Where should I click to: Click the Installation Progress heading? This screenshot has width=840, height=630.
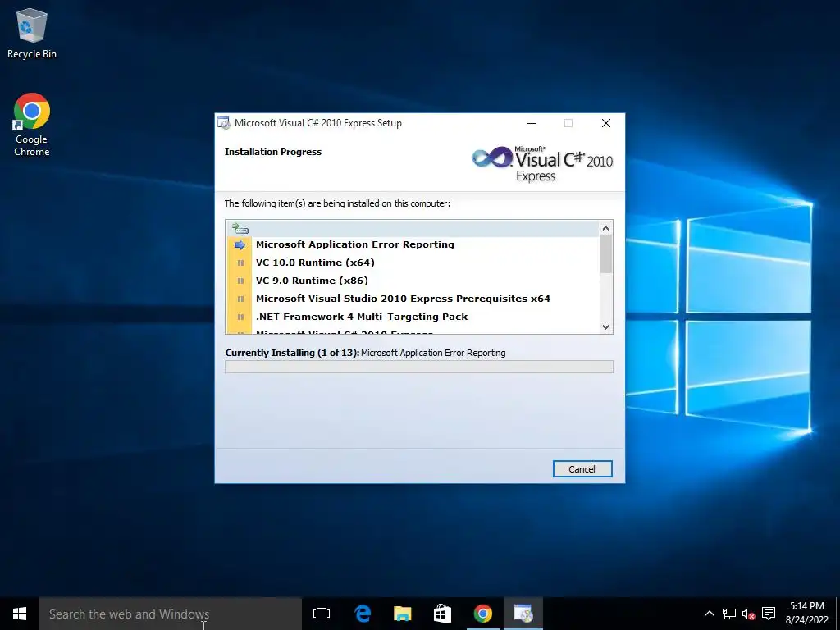(x=273, y=152)
